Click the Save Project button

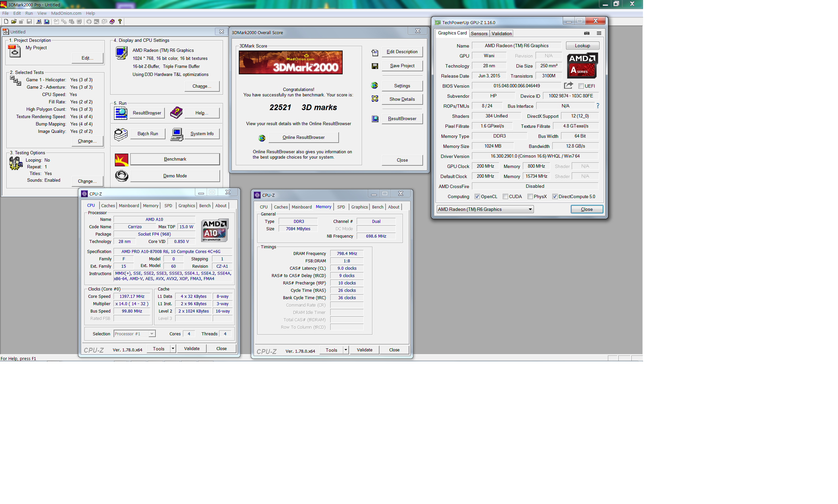(x=402, y=66)
